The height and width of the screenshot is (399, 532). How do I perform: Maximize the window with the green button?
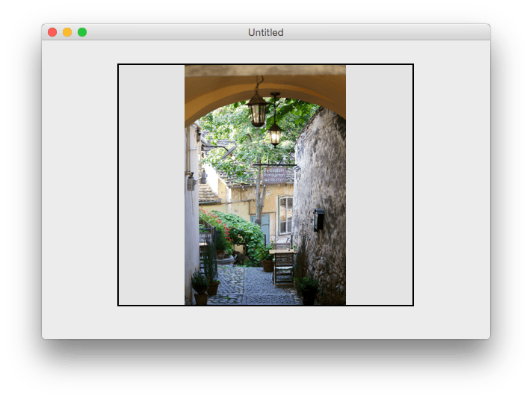[82, 32]
